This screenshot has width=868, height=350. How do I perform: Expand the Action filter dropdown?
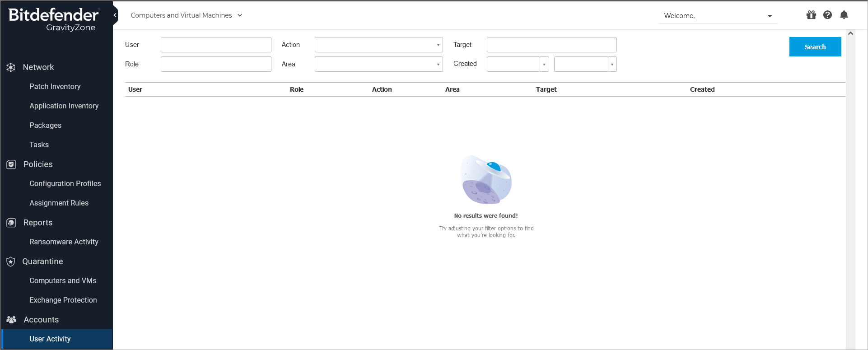coord(438,45)
